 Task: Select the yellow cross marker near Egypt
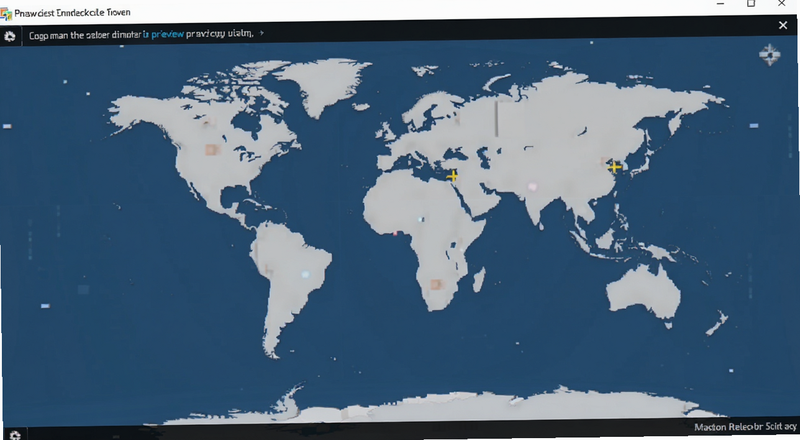coord(452,176)
